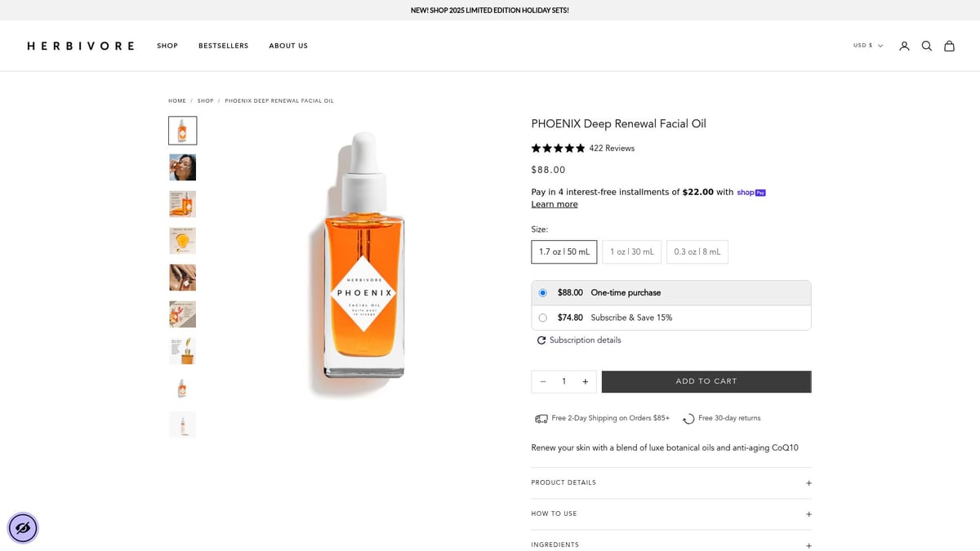Viewport: 980px width, 551px height.
Task: Expand the PRODUCT DETAILS section
Action: pos(670,482)
